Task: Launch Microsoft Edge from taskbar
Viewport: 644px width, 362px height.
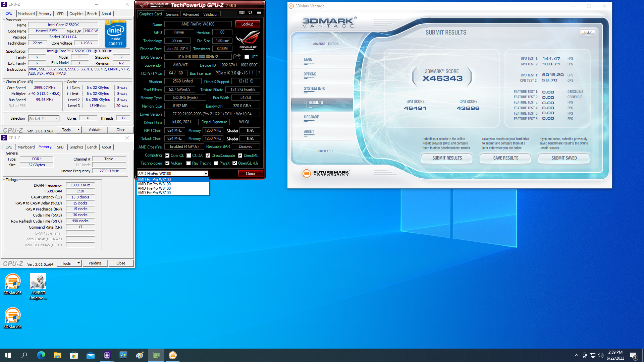Action: [x=41, y=355]
